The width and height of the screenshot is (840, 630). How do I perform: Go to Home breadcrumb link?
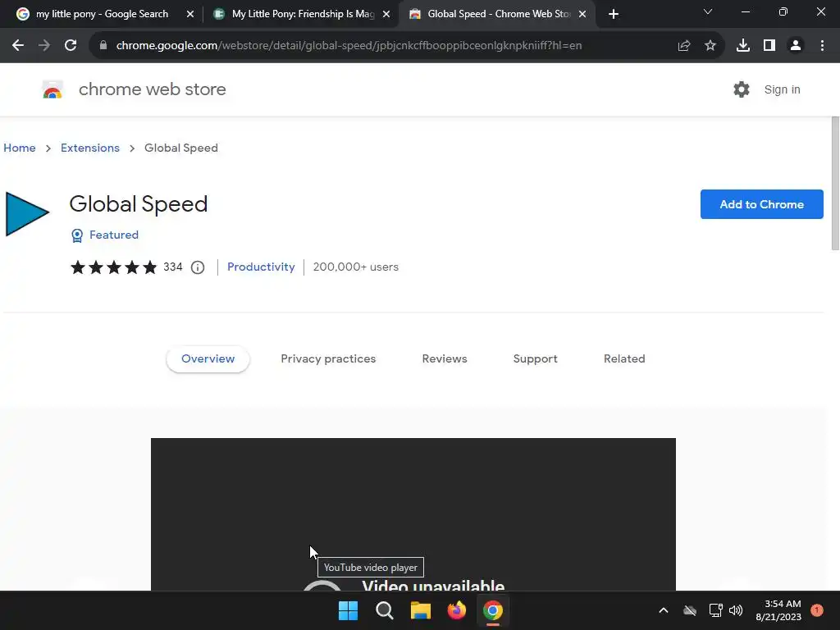(20, 148)
